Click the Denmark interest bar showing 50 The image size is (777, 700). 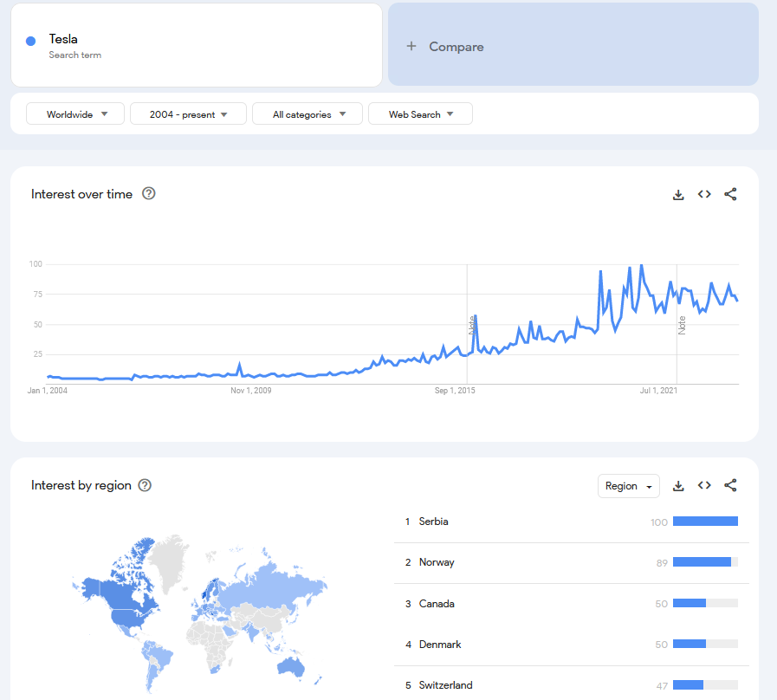tap(705, 644)
